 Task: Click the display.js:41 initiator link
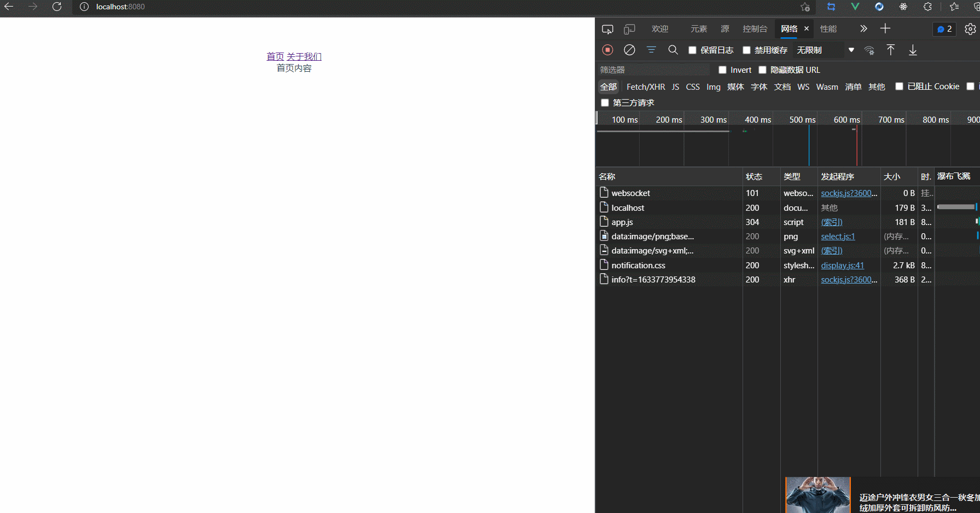pos(842,265)
